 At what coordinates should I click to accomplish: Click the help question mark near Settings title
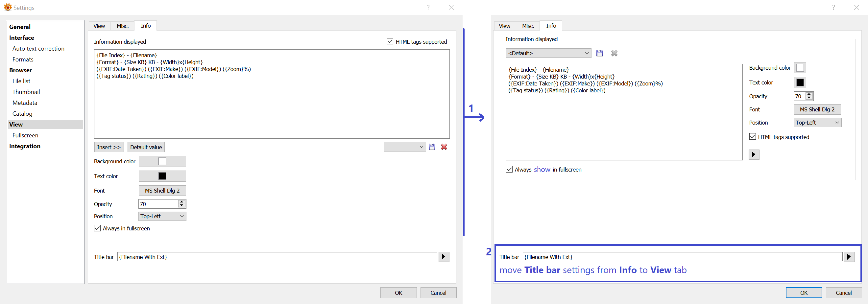(428, 8)
